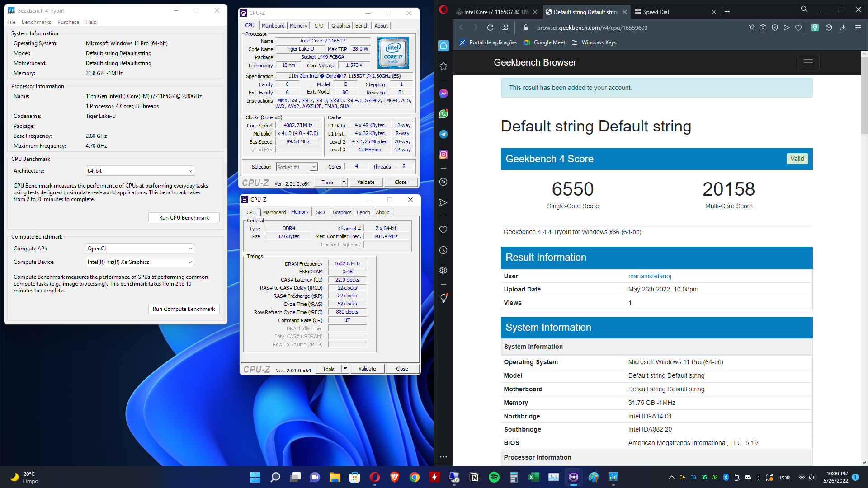Viewport: 868px width, 488px height.
Task: Open Brave browser from taskbar
Action: (395, 477)
